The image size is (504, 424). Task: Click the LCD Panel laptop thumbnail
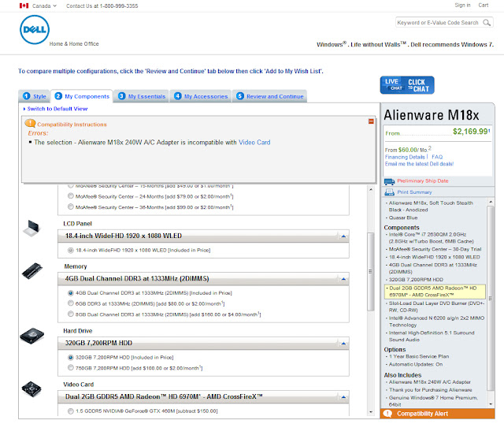point(32,228)
